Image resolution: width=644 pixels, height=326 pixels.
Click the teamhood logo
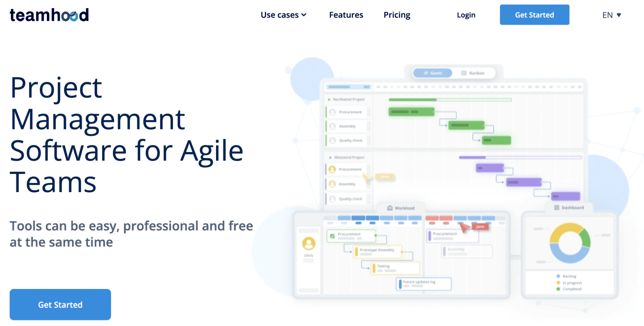(x=49, y=15)
